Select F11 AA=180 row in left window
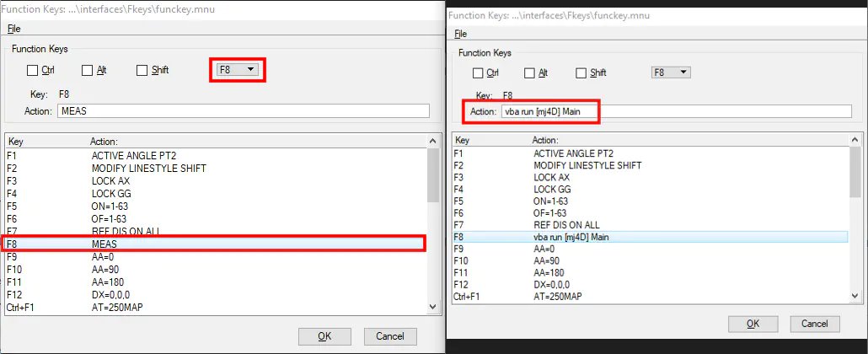 (x=216, y=282)
